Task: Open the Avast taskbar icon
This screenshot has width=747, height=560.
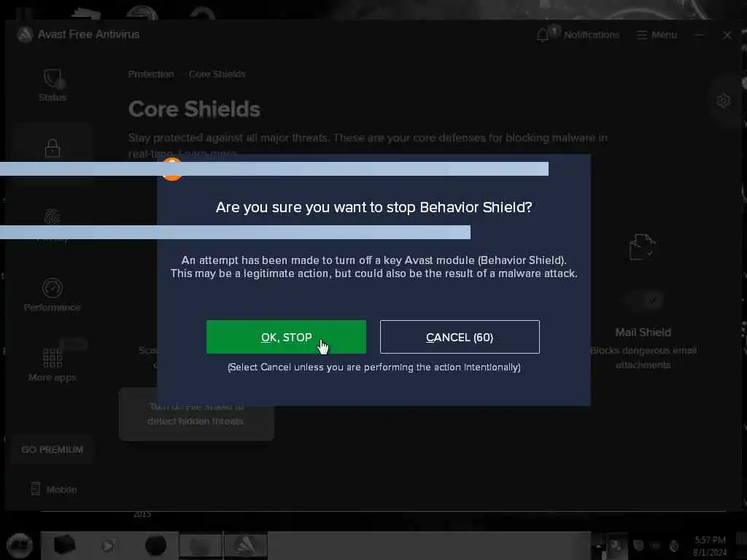Action: tap(245, 545)
